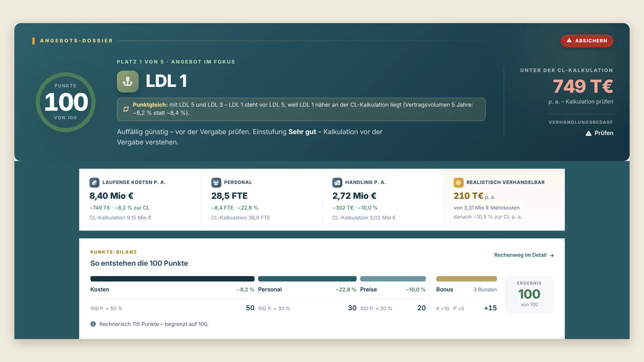The image size is (644, 362).
Task: Click the PUNKTE-BILANZ section label
Action: click(x=114, y=252)
